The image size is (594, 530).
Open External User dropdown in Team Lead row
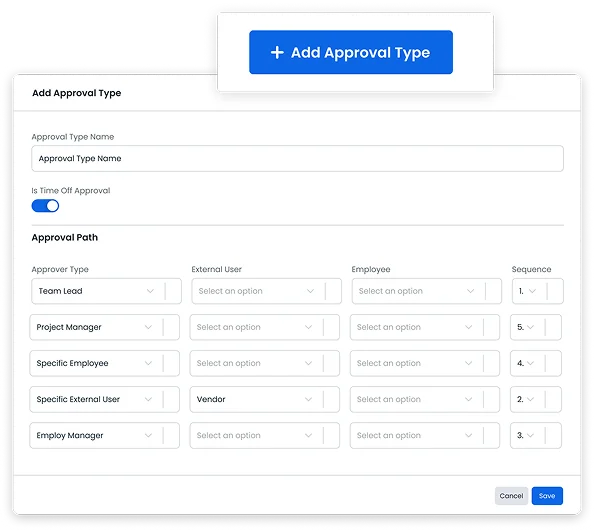tap(266, 291)
